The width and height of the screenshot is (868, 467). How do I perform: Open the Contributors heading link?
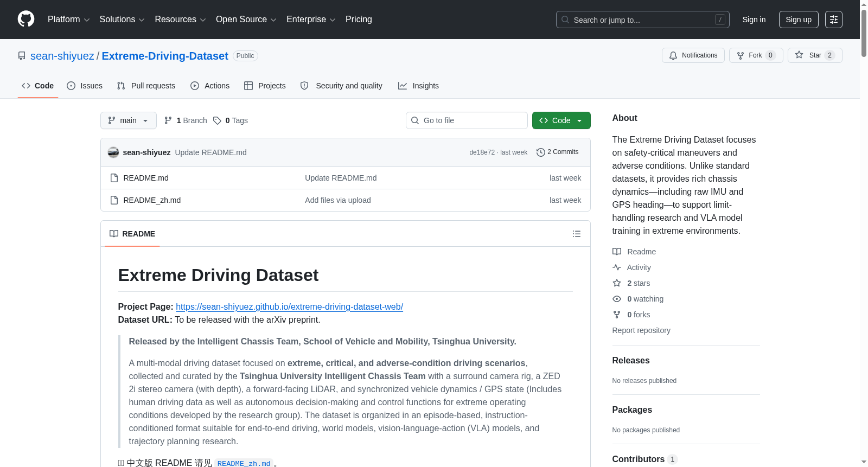point(645,459)
